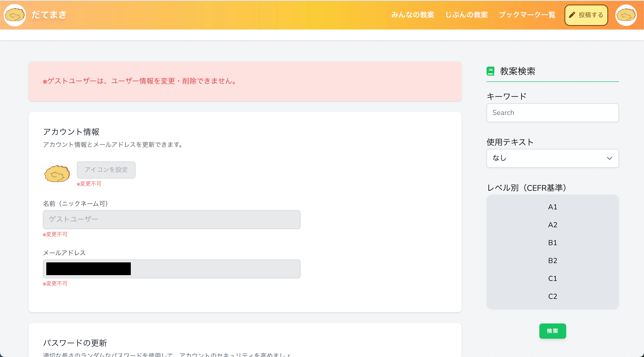Image resolution: width=644 pixels, height=357 pixels.
Task: Click the パスワードの更新 heading
Action: click(75, 343)
